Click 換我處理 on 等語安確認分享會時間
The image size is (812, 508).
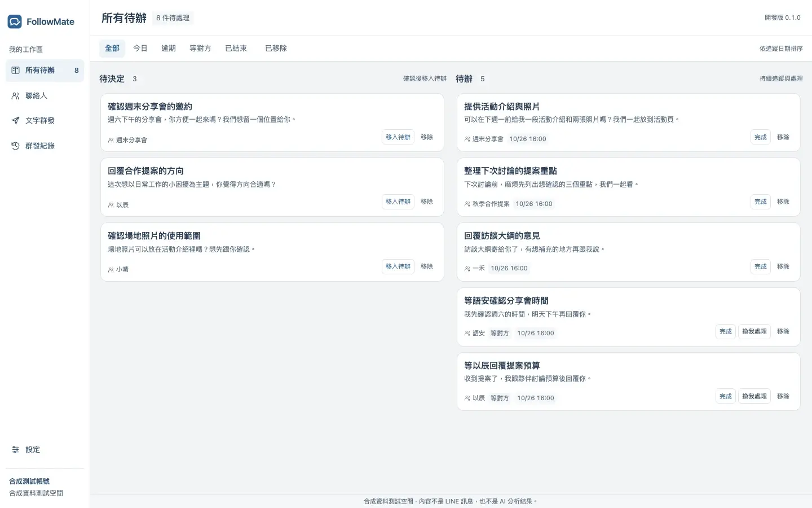click(754, 331)
